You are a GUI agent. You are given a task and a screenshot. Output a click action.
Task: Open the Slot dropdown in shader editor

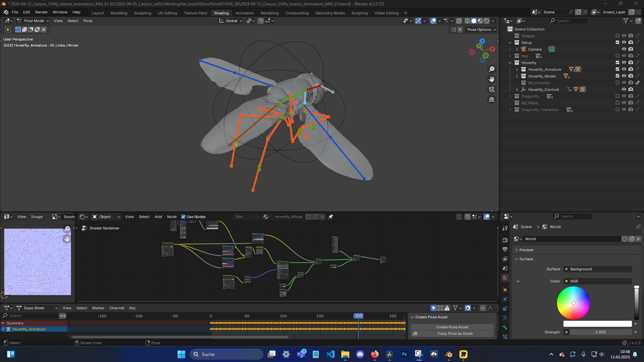click(247, 217)
